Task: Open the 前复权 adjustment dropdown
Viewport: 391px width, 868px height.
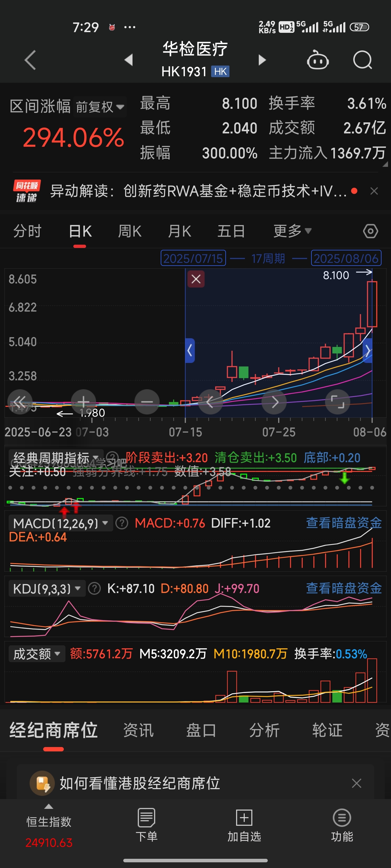Action: coord(100,107)
